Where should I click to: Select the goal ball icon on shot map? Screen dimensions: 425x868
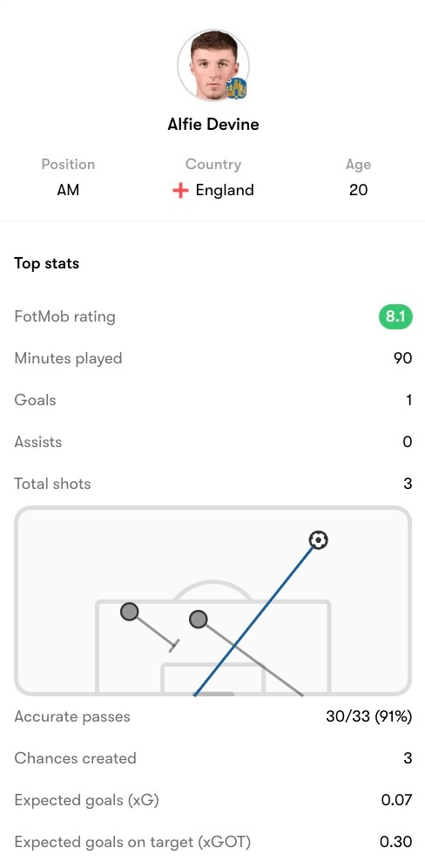[x=318, y=539]
